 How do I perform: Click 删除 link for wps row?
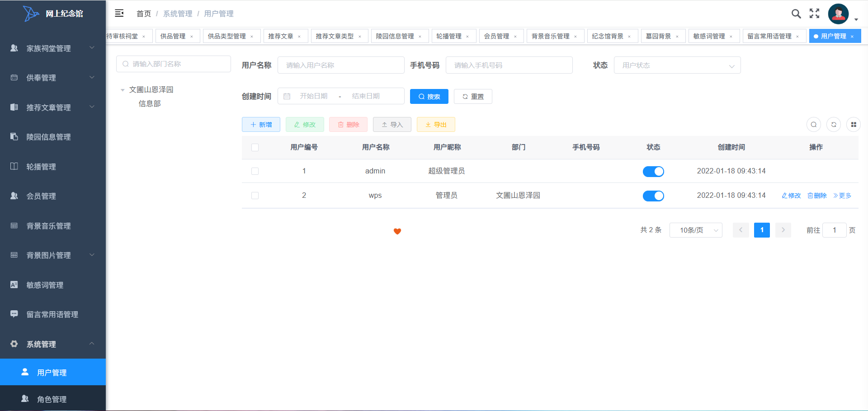pyautogui.click(x=817, y=196)
